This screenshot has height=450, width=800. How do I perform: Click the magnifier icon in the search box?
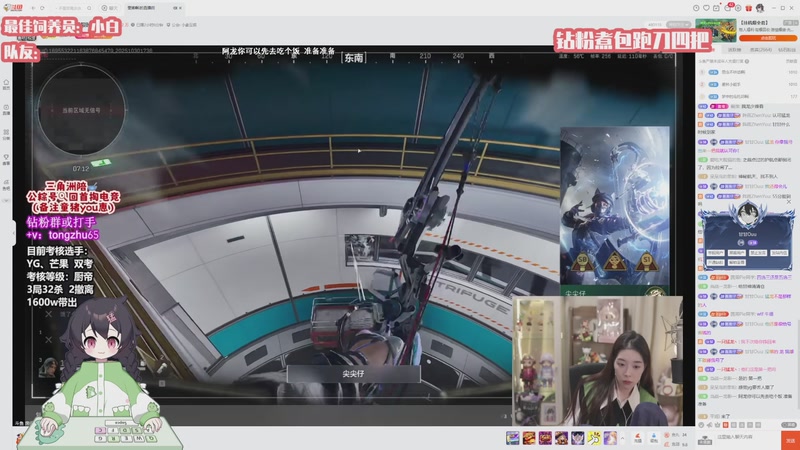(x=89, y=8)
